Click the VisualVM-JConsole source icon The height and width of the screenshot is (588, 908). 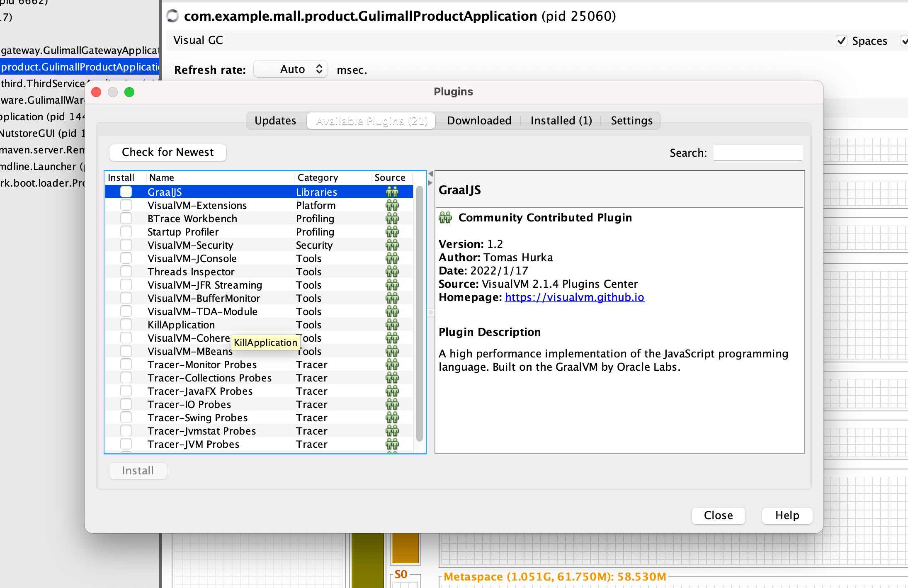click(392, 258)
